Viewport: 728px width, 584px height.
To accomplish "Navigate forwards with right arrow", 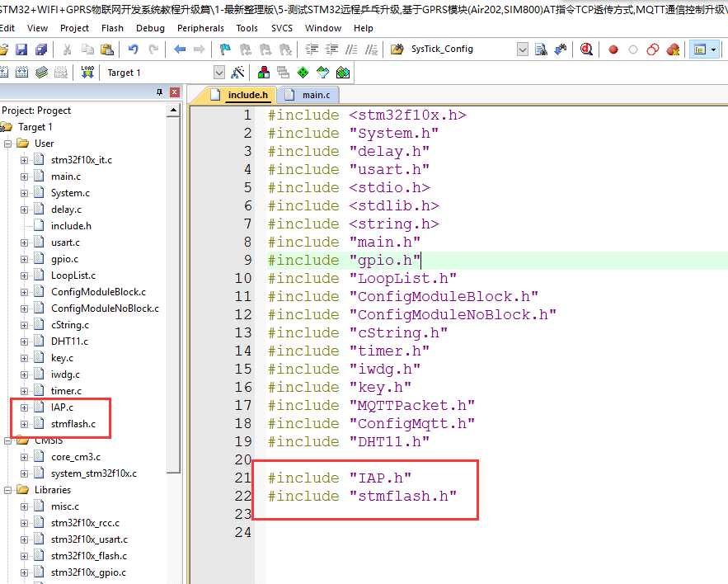I will click(200, 49).
